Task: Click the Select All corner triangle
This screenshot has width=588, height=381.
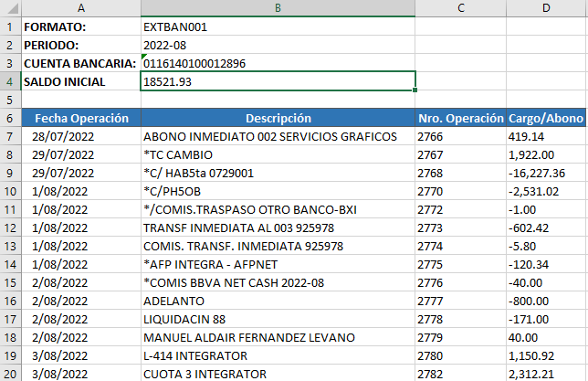Action: click(10, 8)
